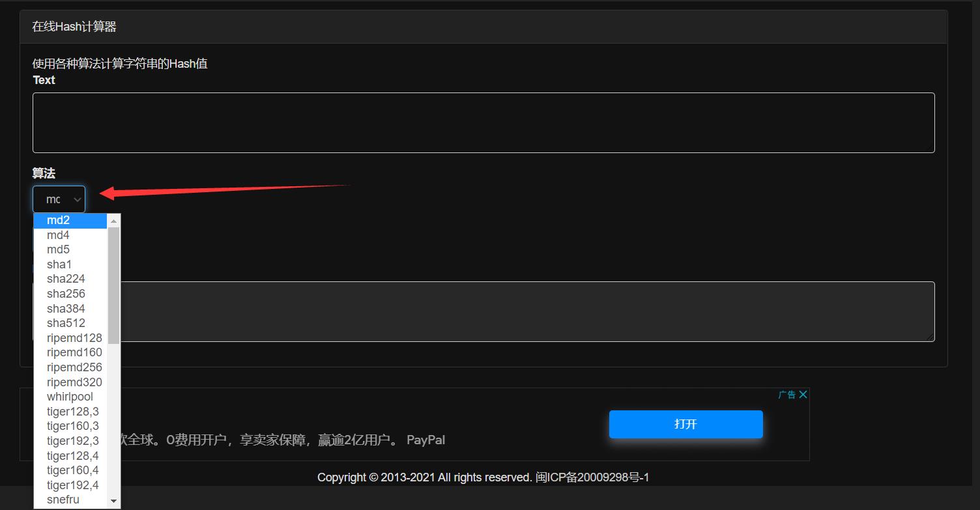
Task: Open the 算法 algorithm dropdown
Action: [59, 199]
